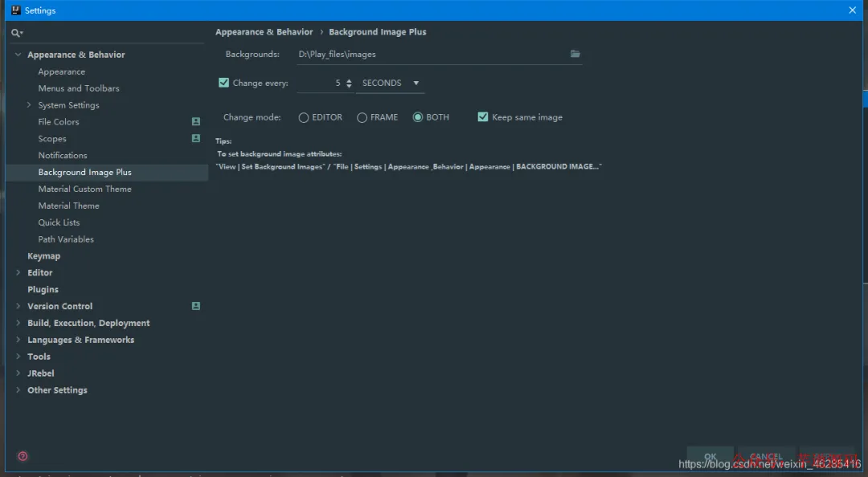Viewport: 868px width, 477px height.
Task: Expand the Tools settings node
Action: [18, 357]
